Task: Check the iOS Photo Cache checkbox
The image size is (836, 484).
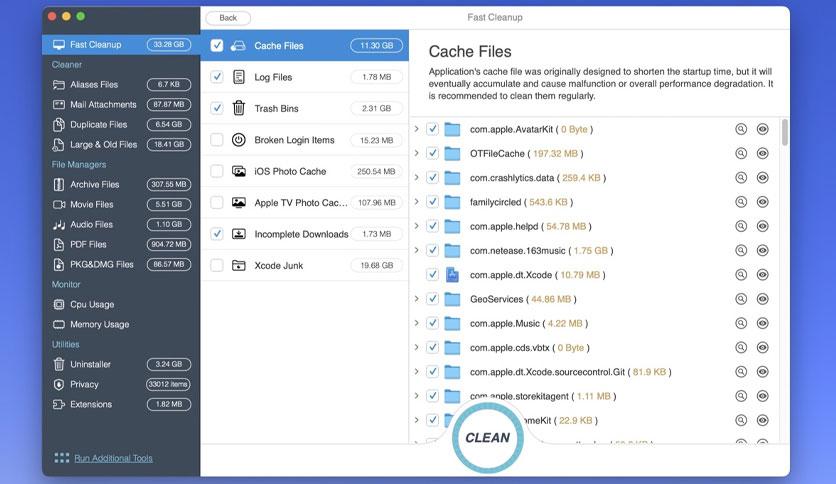Action: click(217, 171)
